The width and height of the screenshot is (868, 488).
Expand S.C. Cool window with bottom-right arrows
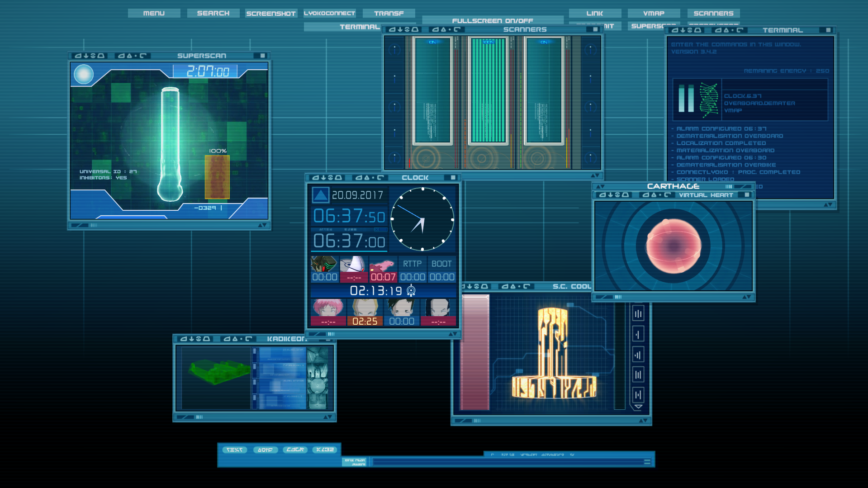click(x=643, y=421)
